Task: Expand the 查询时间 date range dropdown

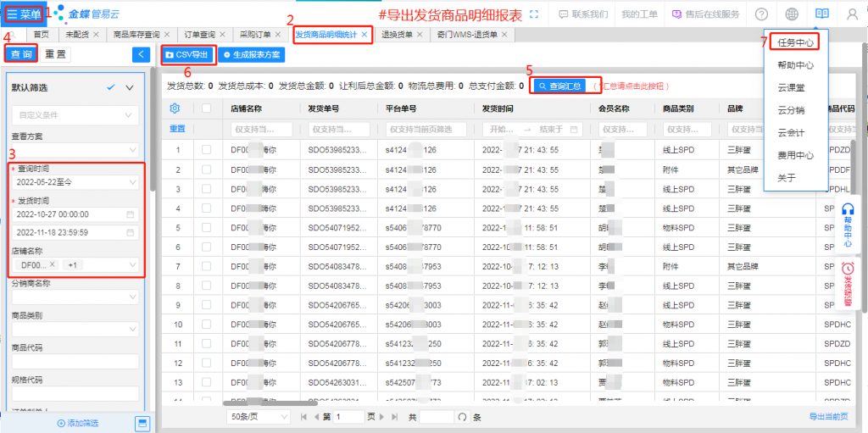Action: coord(131,180)
